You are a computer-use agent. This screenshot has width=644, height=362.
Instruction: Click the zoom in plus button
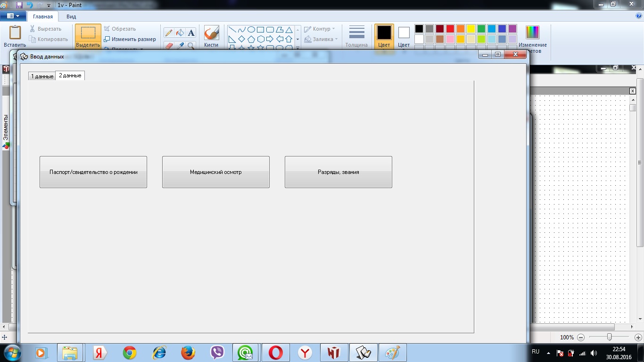(638, 337)
